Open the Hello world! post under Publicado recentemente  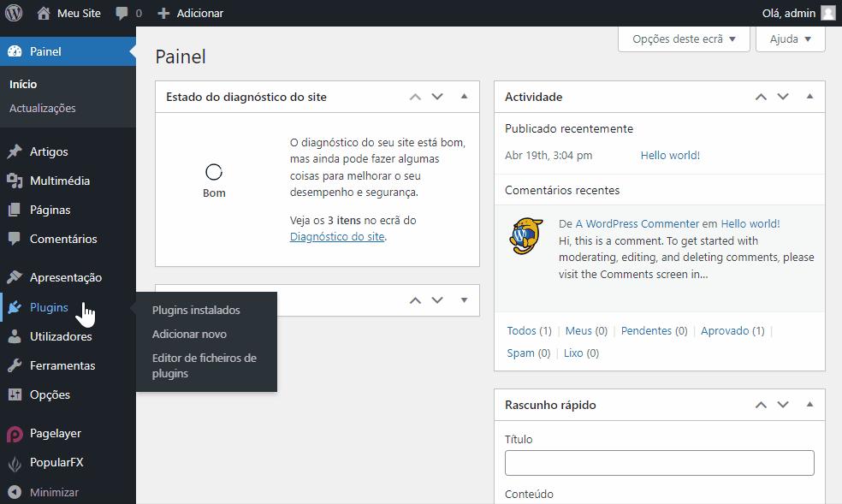[x=670, y=156]
